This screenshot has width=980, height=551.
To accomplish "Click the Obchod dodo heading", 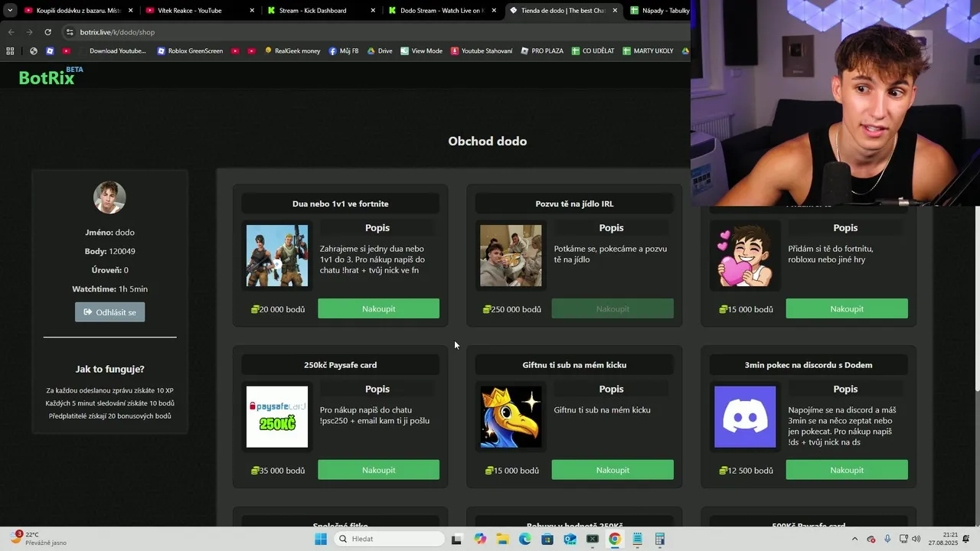I will coord(487,141).
